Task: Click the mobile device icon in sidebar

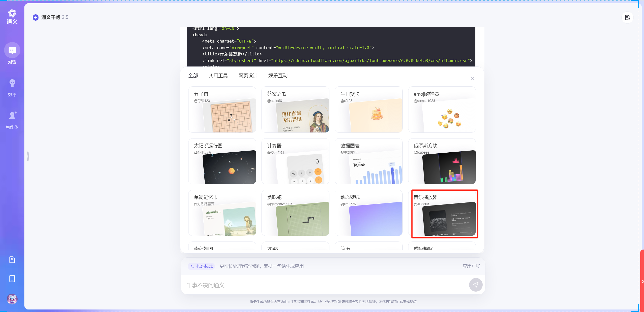Action: [12, 279]
